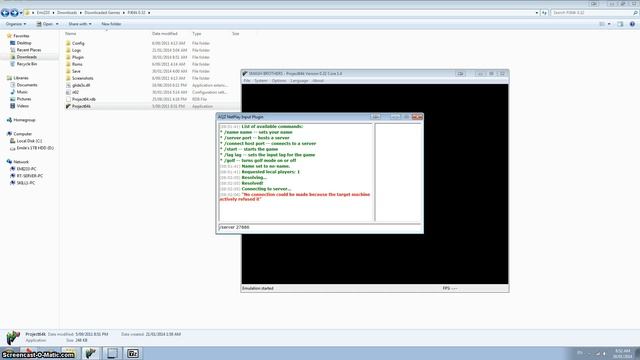Viewport: 640px width, 360px height.
Task: Select the glide3x.dll file icon
Action: point(68,85)
